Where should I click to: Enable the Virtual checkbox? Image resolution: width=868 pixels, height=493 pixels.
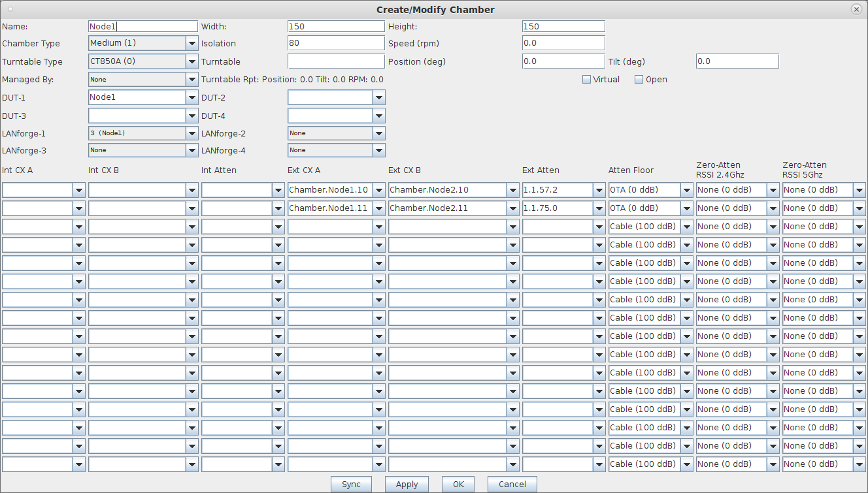587,80
